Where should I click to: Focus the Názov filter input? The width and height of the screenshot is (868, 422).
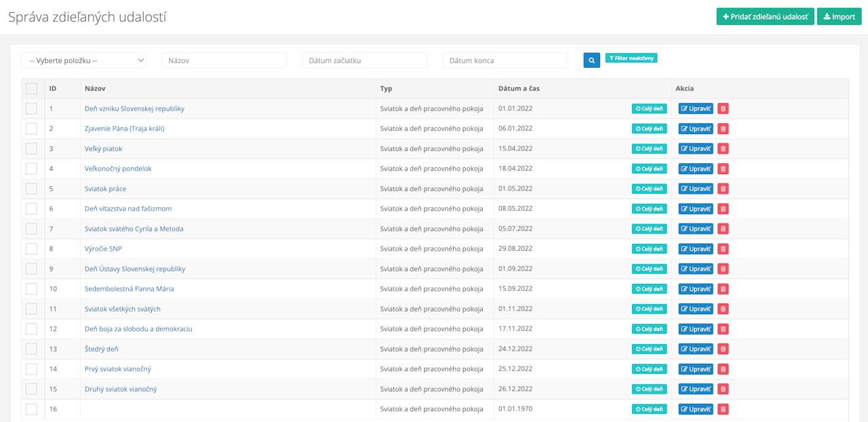click(224, 60)
